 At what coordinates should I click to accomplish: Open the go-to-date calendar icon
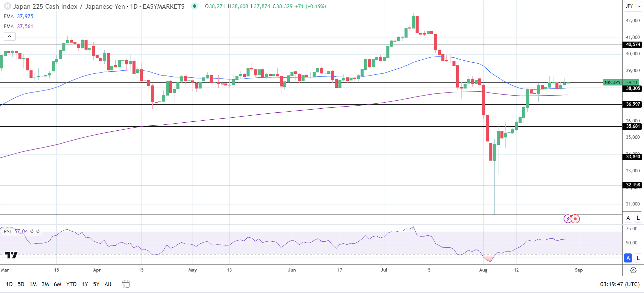tap(125, 284)
